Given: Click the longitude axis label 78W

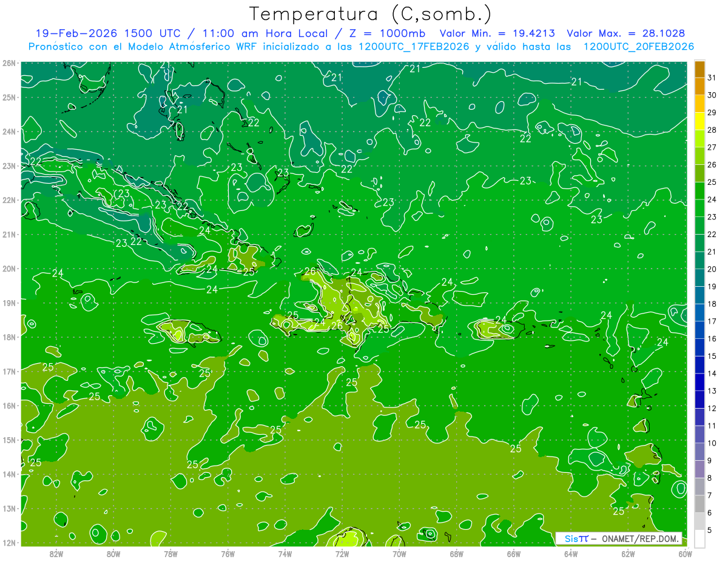Looking at the screenshot, I should (170, 554).
